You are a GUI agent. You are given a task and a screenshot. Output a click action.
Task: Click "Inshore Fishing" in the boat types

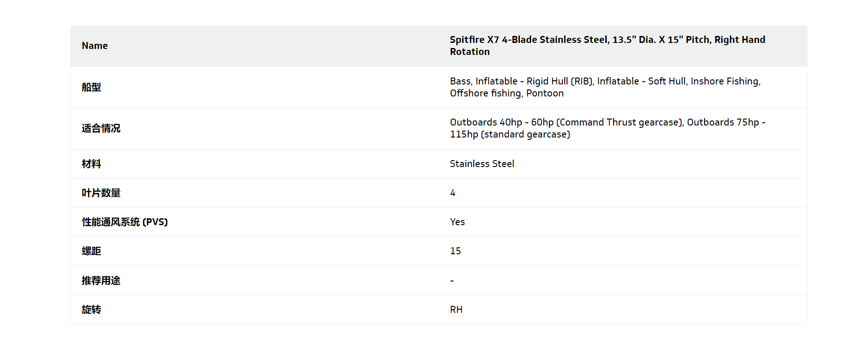click(724, 81)
